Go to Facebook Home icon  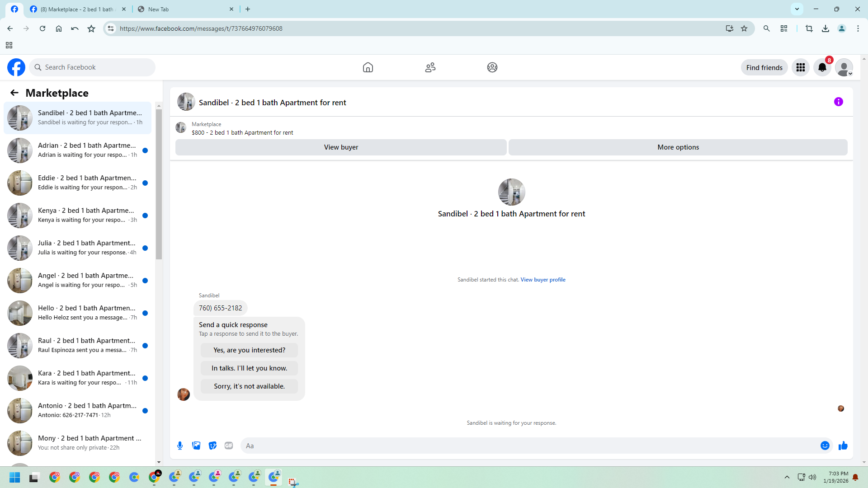tap(368, 68)
